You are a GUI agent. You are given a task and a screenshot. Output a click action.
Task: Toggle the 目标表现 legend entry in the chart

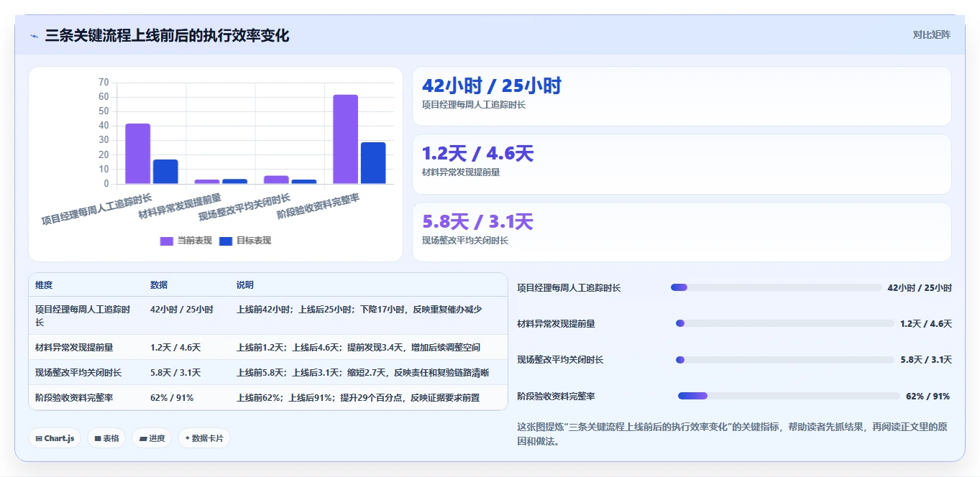coord(244,241)
